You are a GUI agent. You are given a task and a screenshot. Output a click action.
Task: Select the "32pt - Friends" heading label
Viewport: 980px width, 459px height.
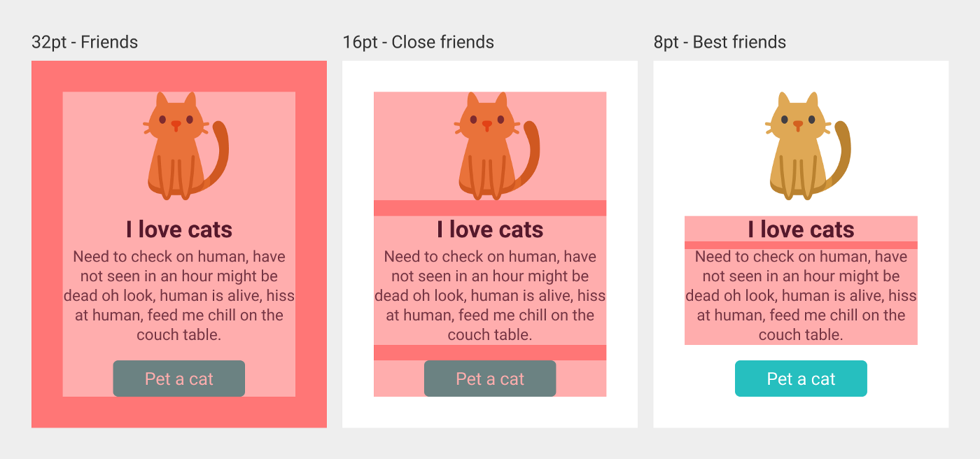coord(85,43)
